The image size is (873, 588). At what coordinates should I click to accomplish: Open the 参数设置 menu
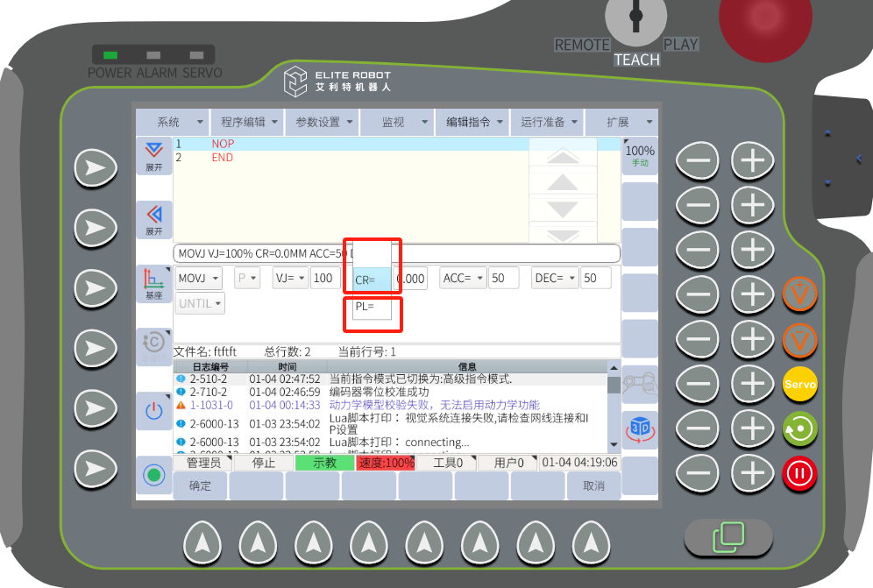324,122
